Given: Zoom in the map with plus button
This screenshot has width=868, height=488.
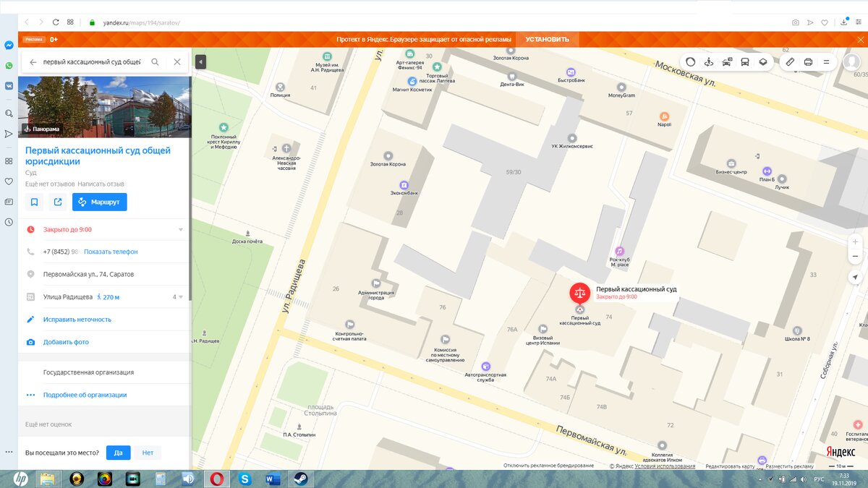Looking at the screenshot, I should pos(856,241).
